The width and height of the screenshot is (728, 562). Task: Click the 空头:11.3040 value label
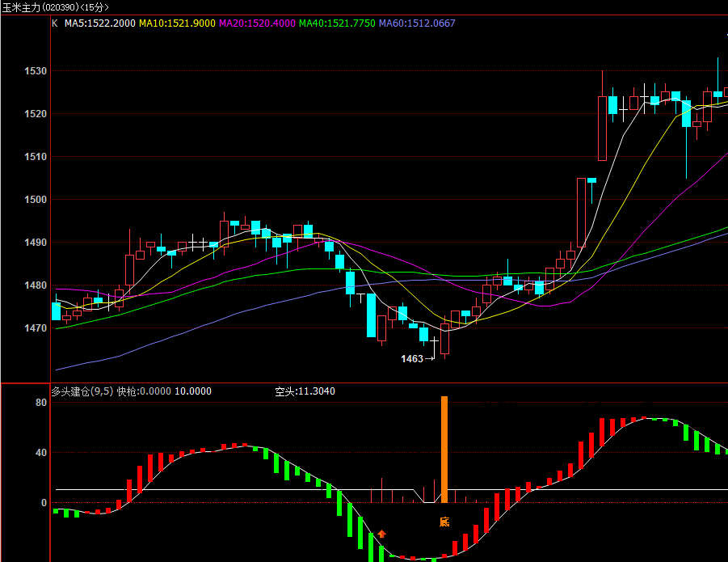[305, 391]
